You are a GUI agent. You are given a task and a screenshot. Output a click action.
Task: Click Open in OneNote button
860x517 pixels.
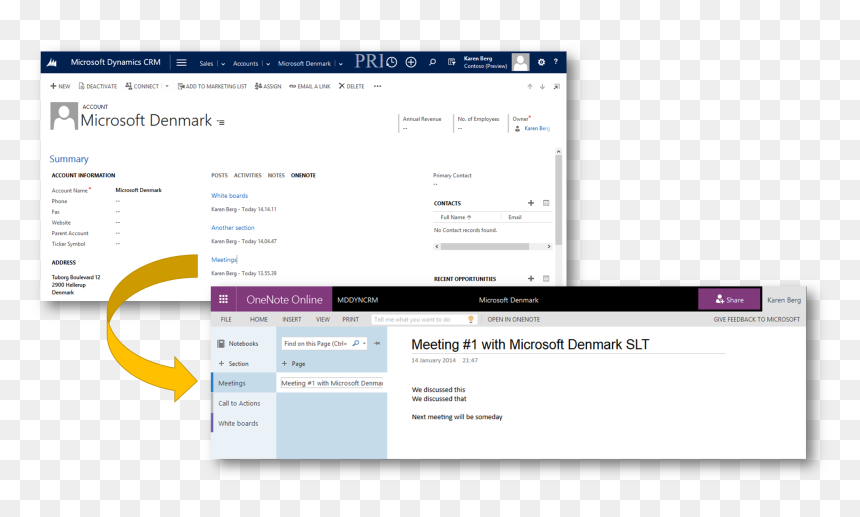[514, 320]
